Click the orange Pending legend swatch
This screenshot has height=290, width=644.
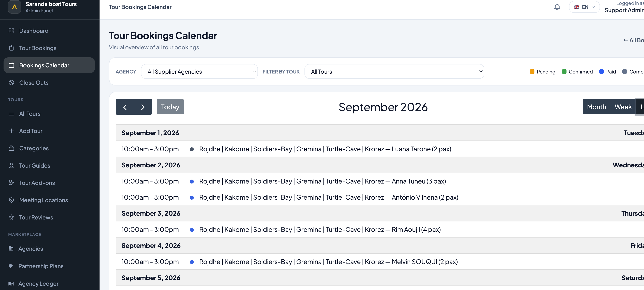click(x=532, y=72)
